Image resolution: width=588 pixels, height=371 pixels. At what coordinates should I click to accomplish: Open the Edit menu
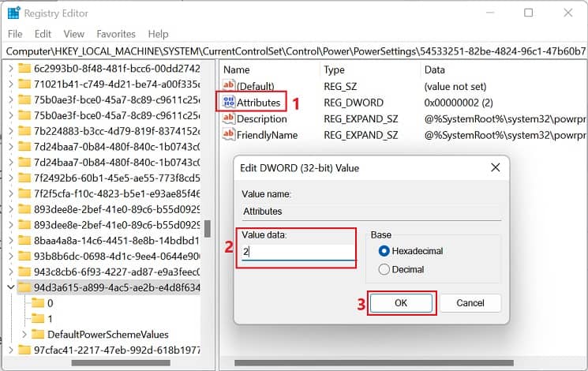click(x=43, y=34)
